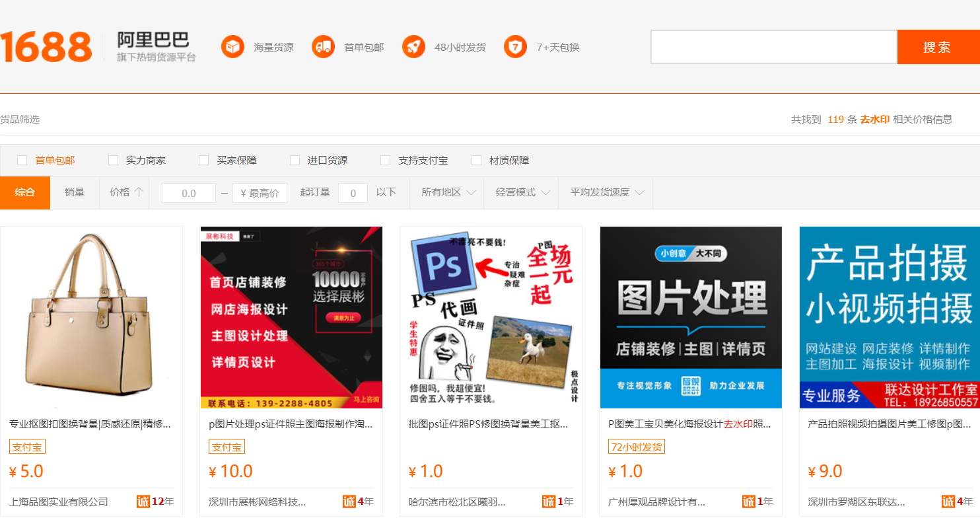
Task: Click the 货品筛选 label
Action: coord(20,120)
